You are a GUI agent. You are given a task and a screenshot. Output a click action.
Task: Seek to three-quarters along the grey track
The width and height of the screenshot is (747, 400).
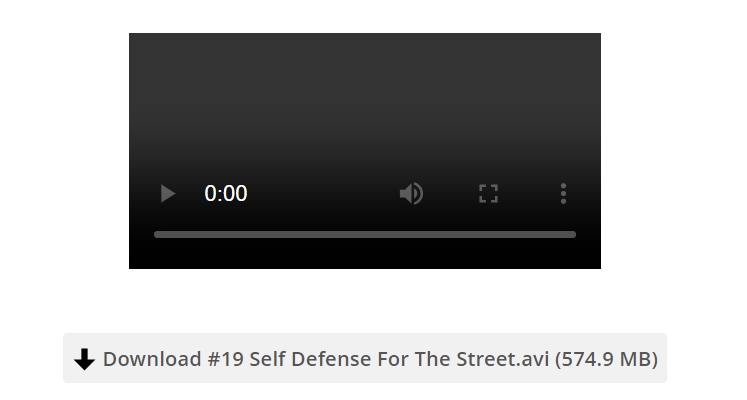coord(471,235)
